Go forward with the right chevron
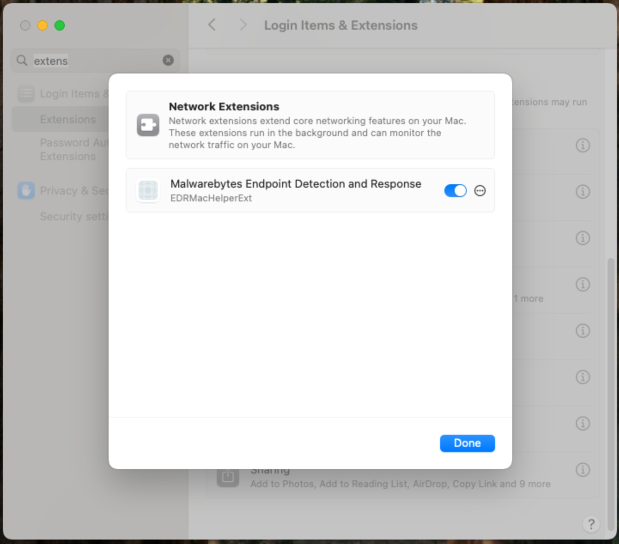619x544 pixels. coord(243,25)
